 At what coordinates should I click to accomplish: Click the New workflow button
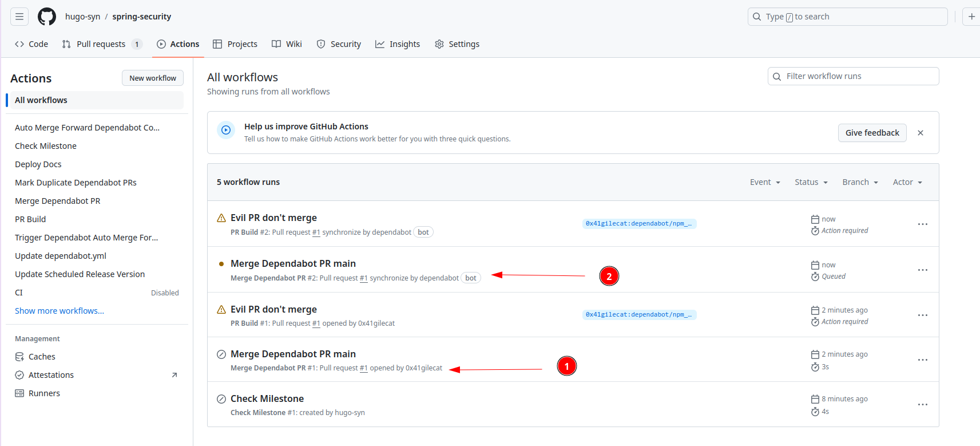(x=153, y=78)
